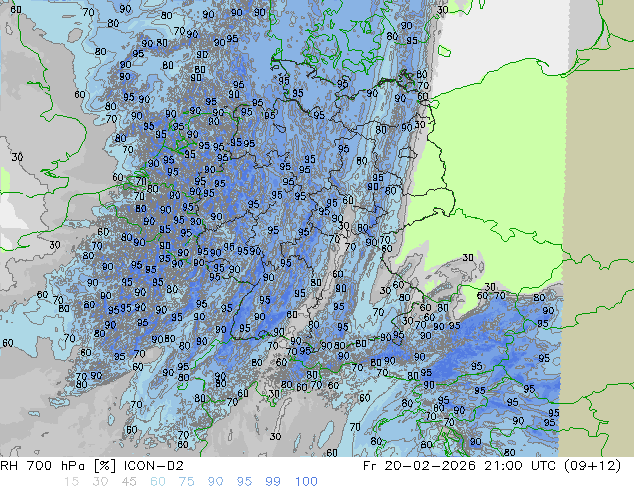Image resolution: width=634 pixels, height=490 pixels.
Task: Click the legend's 95 value in the color scale
Action: [244, 482]
